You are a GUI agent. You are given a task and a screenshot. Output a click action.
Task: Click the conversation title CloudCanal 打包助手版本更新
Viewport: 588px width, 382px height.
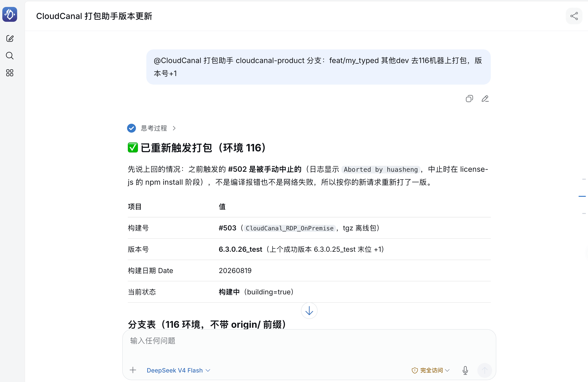pos(94,16)
